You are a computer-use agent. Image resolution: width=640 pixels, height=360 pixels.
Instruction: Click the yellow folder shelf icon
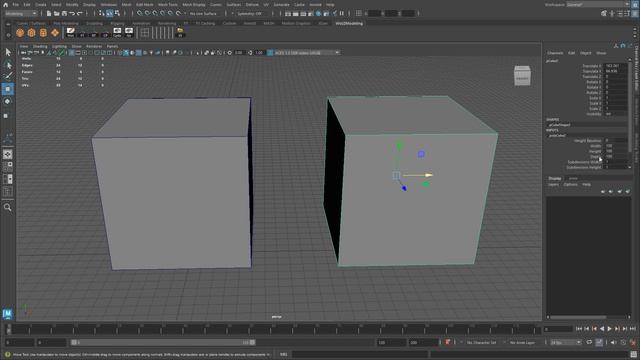tap(180, 33)
